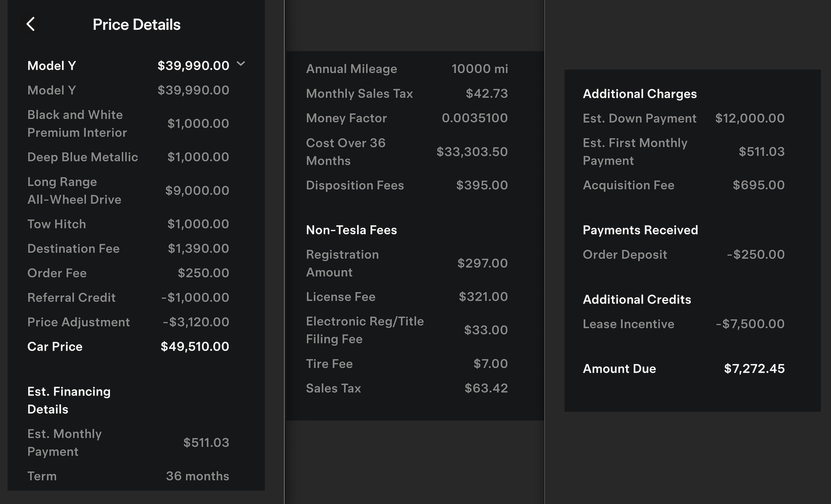Click the Registration Amount label

[x=342, y=263]
